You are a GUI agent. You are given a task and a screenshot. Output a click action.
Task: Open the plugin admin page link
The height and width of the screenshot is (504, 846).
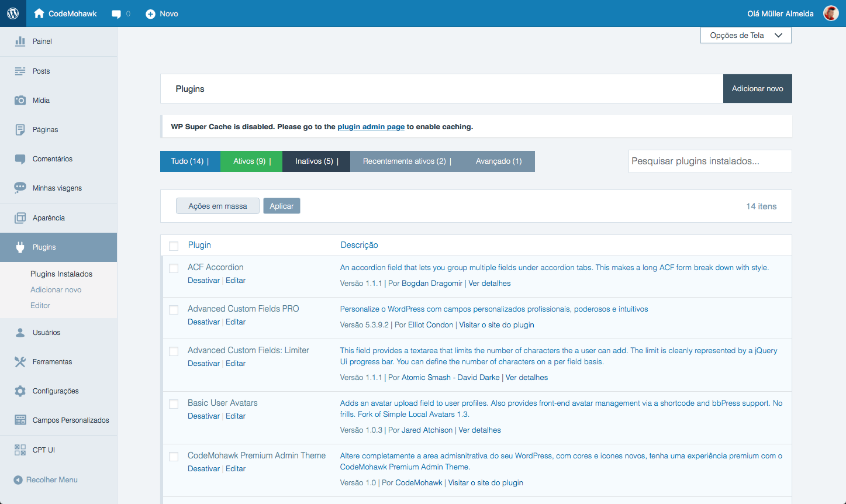pos(371,127)
